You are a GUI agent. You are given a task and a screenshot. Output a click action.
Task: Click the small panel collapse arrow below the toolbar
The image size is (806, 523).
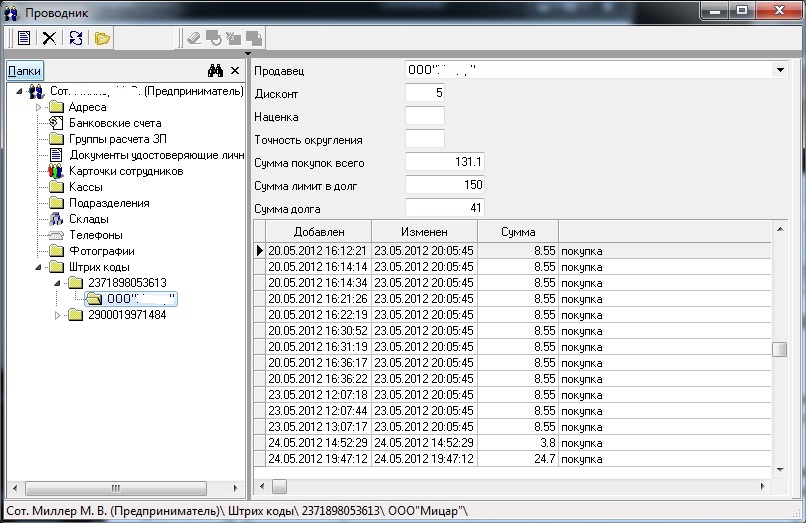(x=248, y=53)
